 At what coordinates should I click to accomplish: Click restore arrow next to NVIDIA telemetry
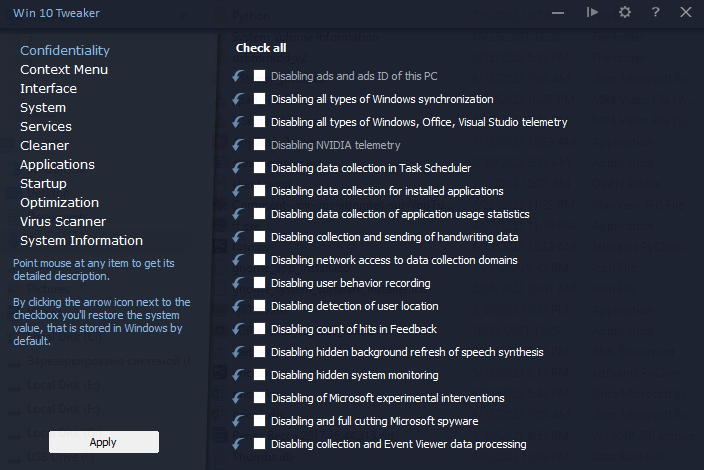coord(237,145)
